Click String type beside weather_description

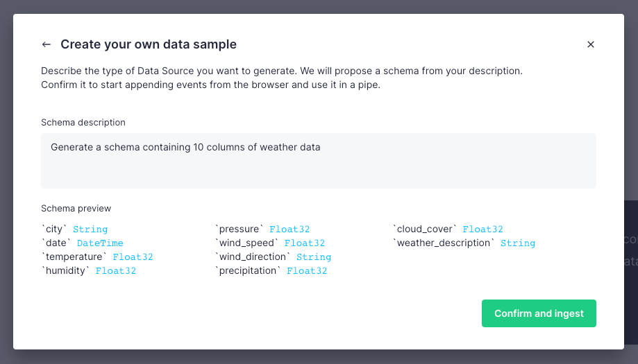pyautogui.click(x=518, y=243)
